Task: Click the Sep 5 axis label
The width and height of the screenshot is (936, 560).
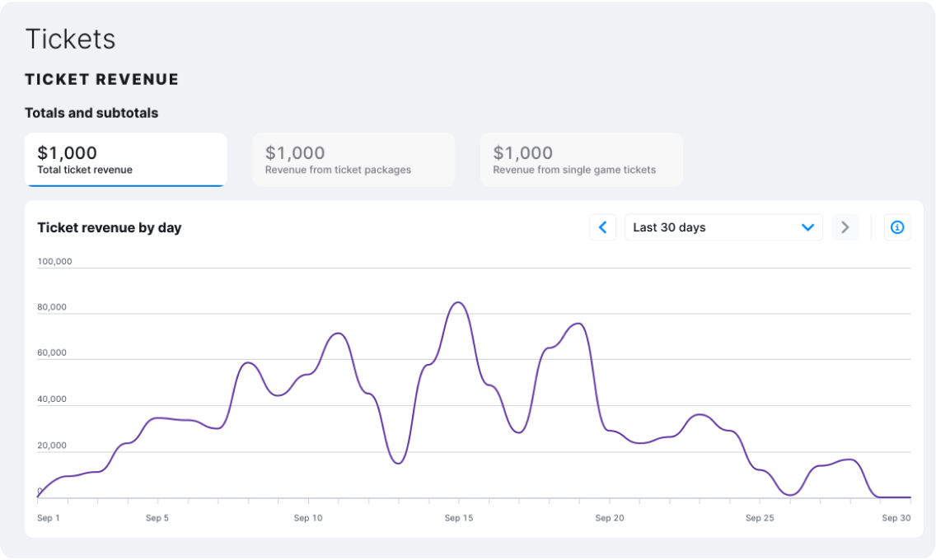Action: pyautogui.click(x=157, y=518)
